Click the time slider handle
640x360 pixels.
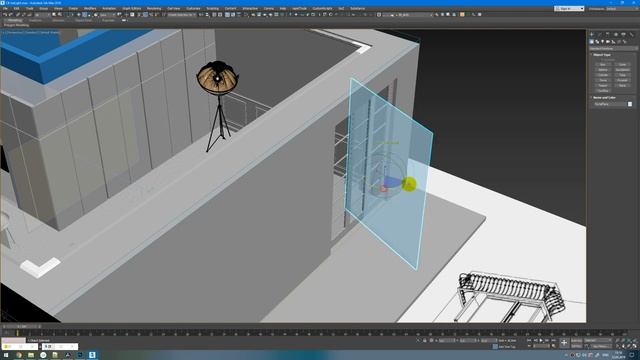click(22, 327)
